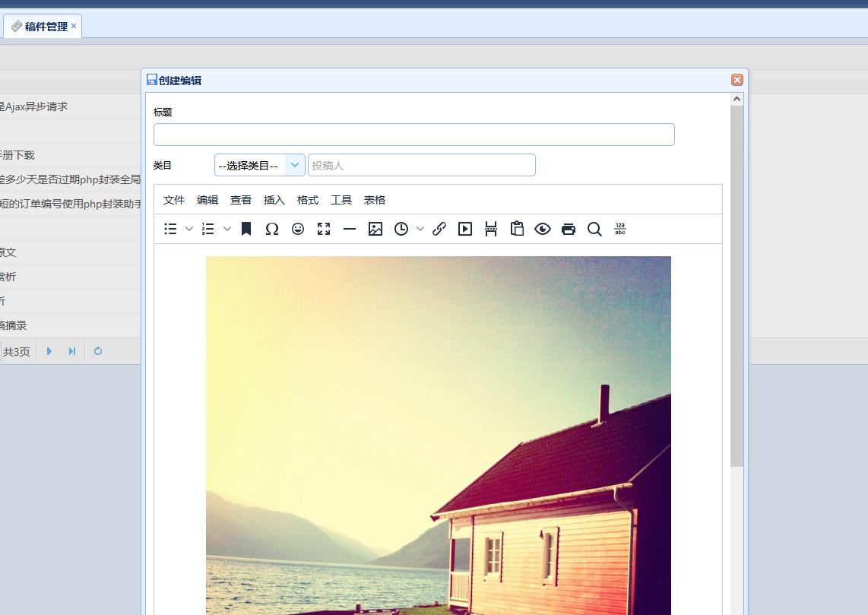Insert date/time with clock icon

(x=401, y=229)
